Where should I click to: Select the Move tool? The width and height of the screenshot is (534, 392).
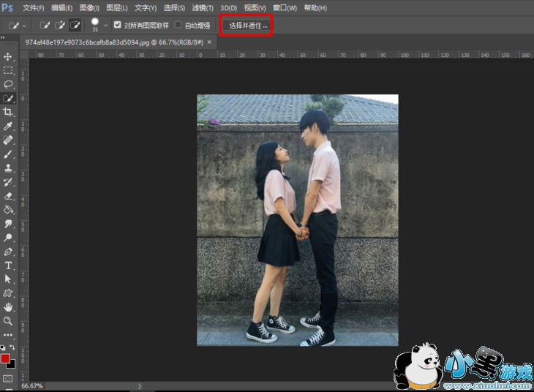[x=8, y=56]
